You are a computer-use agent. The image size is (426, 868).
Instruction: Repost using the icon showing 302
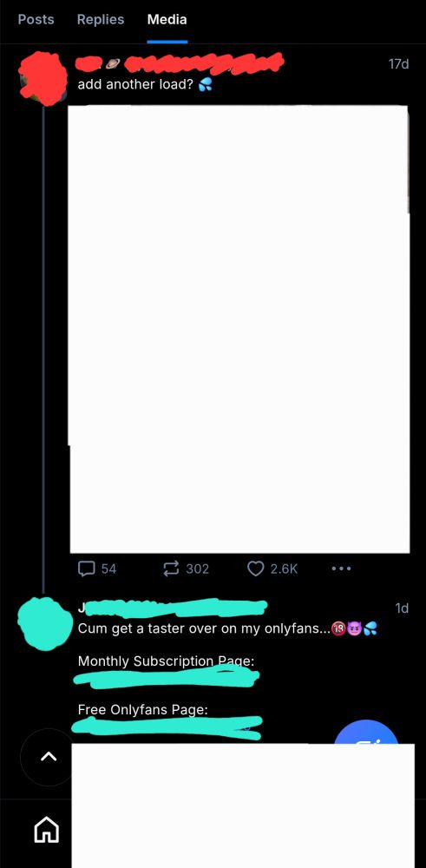click(x=186, y=569)
